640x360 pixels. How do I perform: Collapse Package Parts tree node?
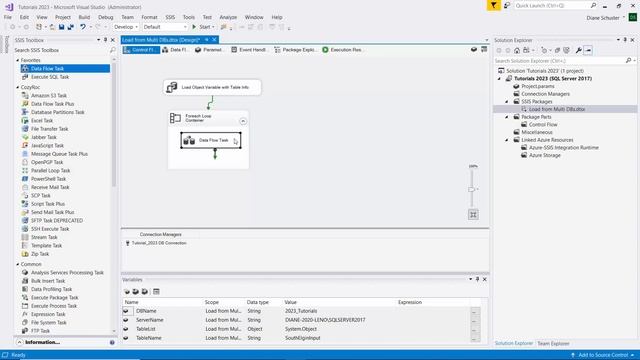(507, 117)
